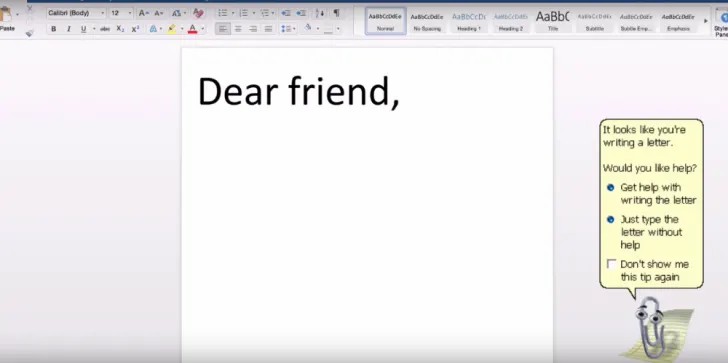Apply the Subtle Emphasis style
The image size is (728, 363).
point(636,21)
